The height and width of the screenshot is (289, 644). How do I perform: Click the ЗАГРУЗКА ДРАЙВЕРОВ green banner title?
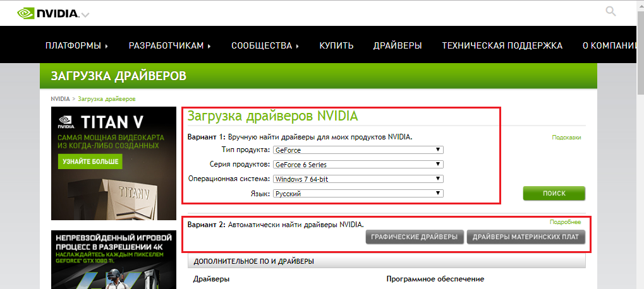pyautogui.click(x=119, y=76)
